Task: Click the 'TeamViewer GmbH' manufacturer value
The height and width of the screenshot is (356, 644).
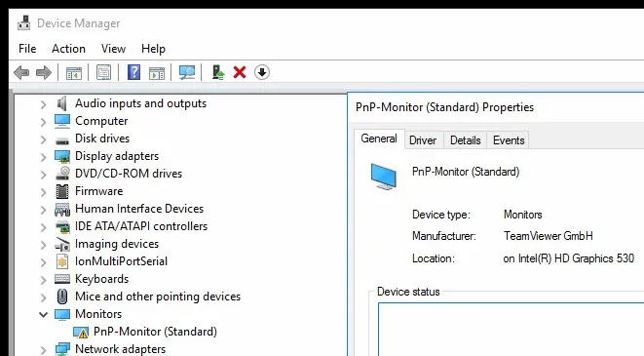Action: [x=548, y=236]
